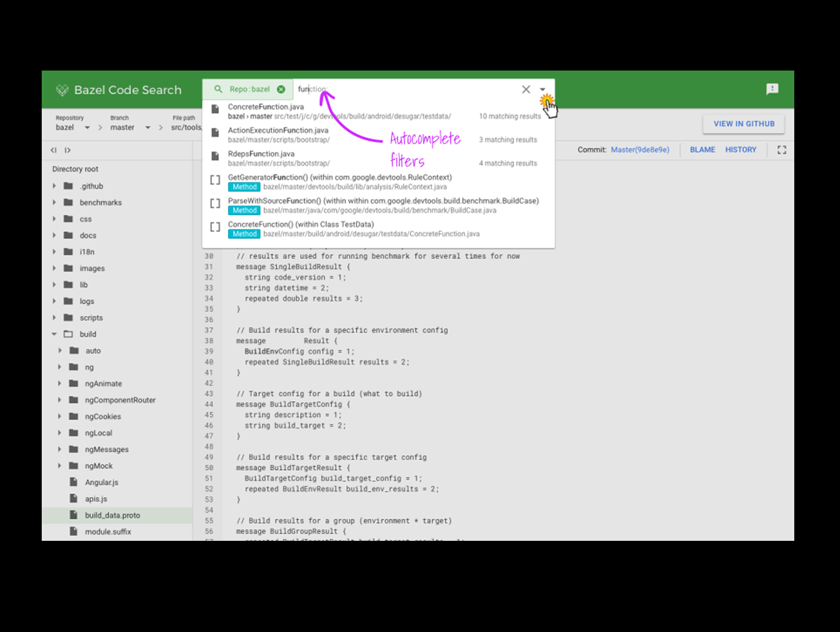
Task: Open the BLAME view
Action: (702, 150)
